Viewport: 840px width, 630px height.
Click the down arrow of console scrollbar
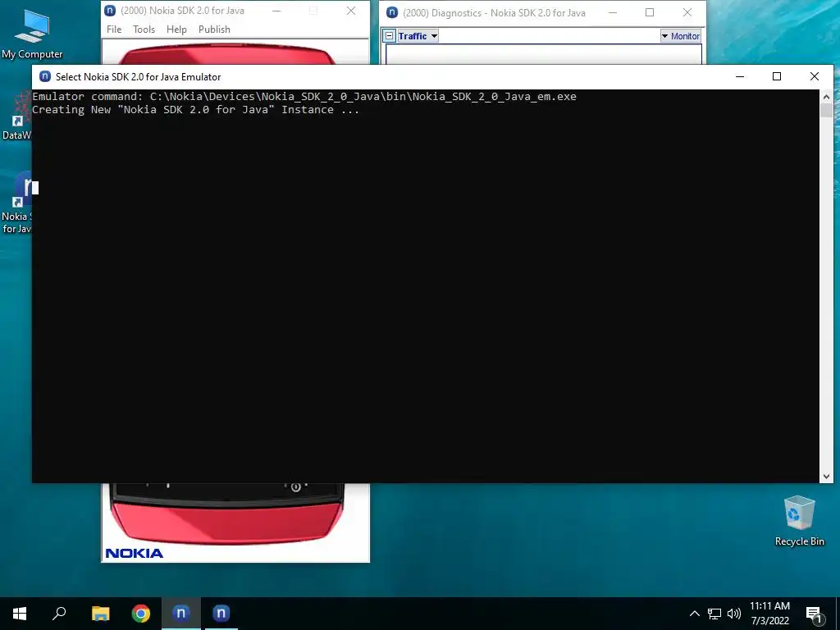[826, 477]
